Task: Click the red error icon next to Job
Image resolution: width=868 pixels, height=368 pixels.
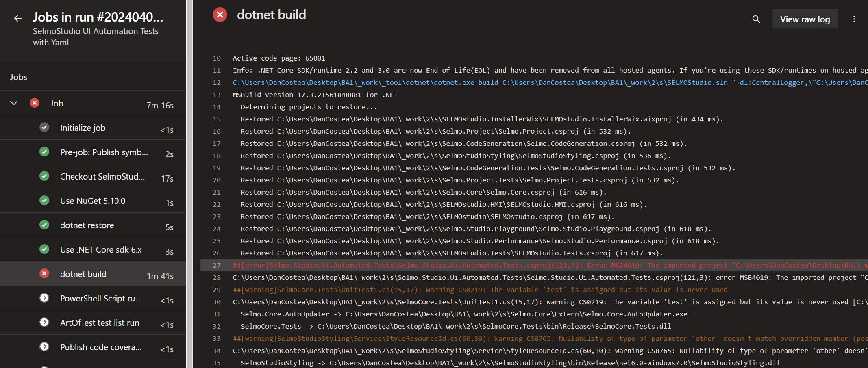Action: pyautogui.click(x=35, y=103)
